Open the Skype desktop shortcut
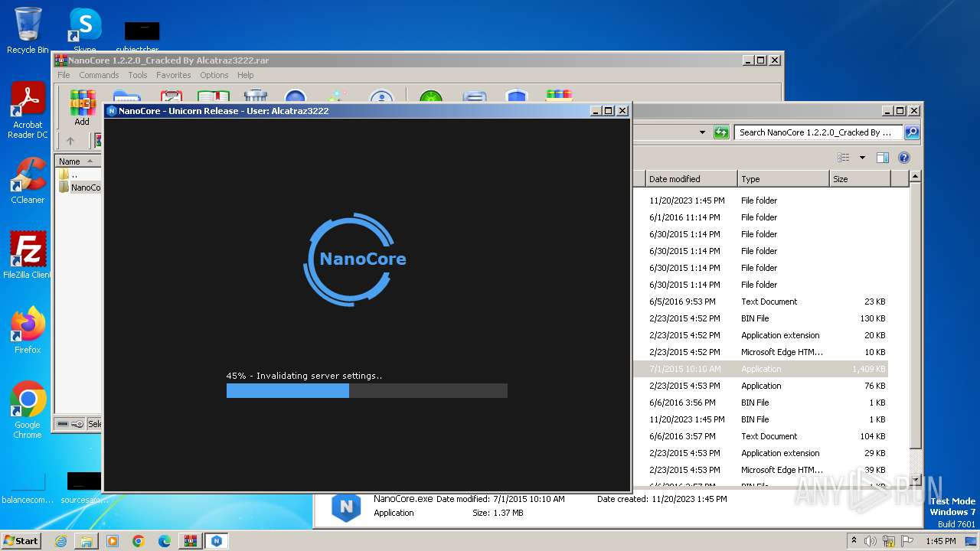Screen dimensions: 980x551 pyautogui.click(x=85, y=31)
